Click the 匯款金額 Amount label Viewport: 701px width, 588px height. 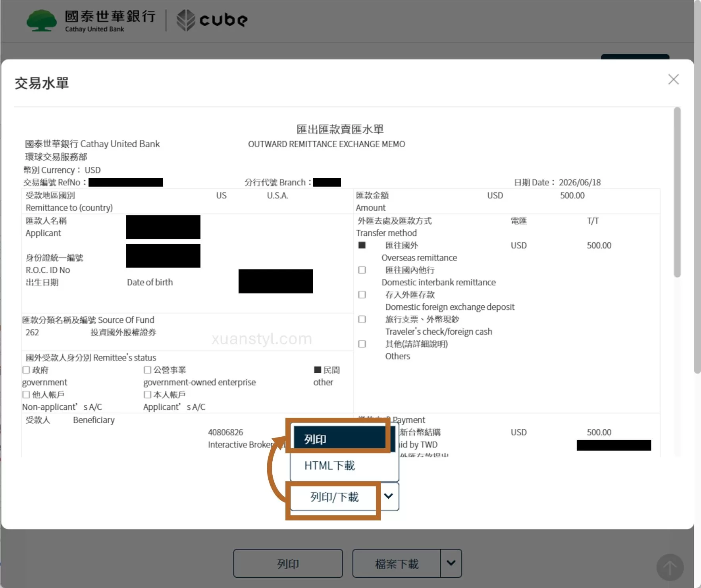[x=372, y=201]
